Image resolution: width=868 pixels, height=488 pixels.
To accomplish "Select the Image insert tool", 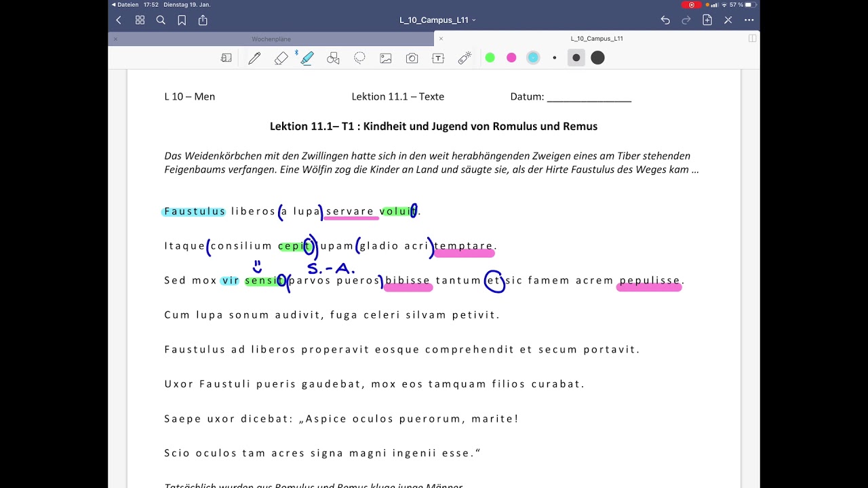I will [x=386, y=58].
